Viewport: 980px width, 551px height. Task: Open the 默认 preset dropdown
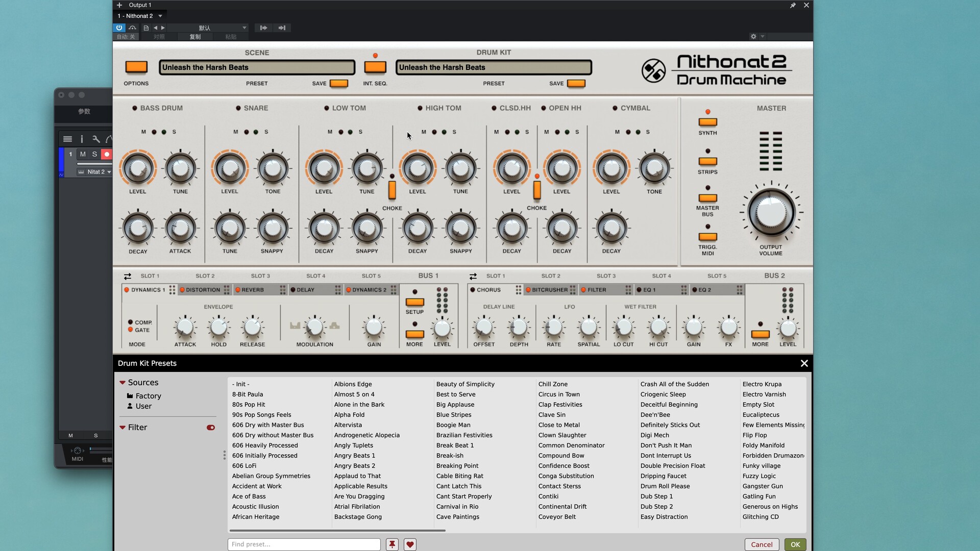208,28
